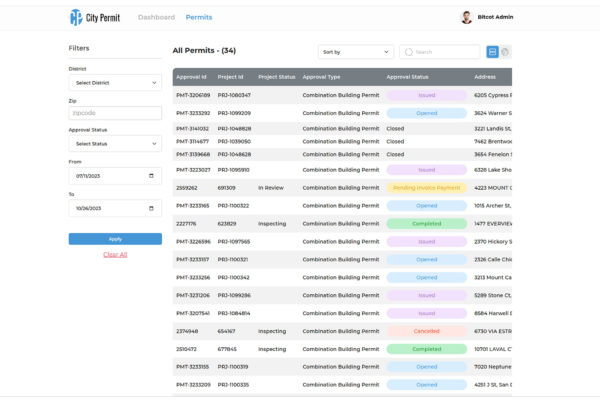This screenshot has width=600, height=403.
Task: Open permit row PMT-3206189
Action: [x=193, y=95]
